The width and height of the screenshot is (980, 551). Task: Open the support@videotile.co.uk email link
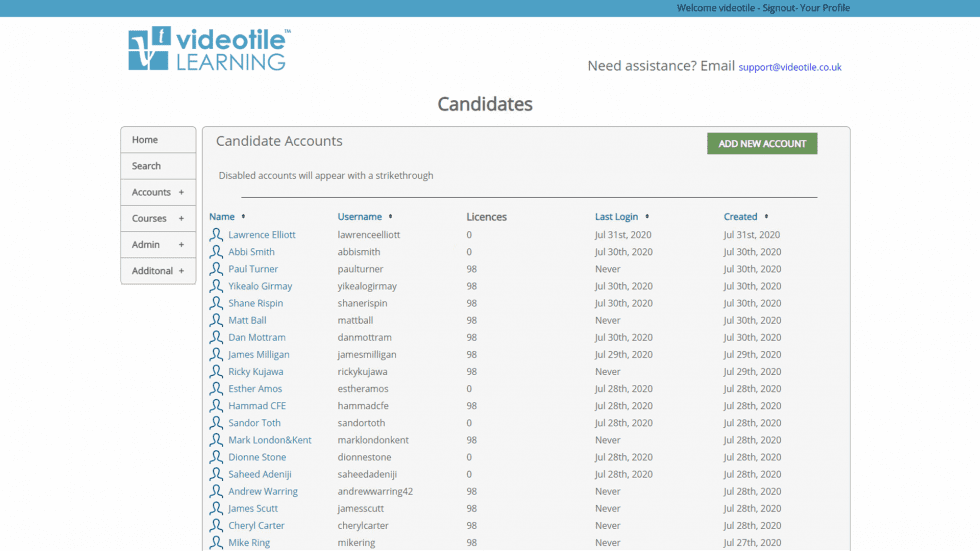[x=790, y=67]
